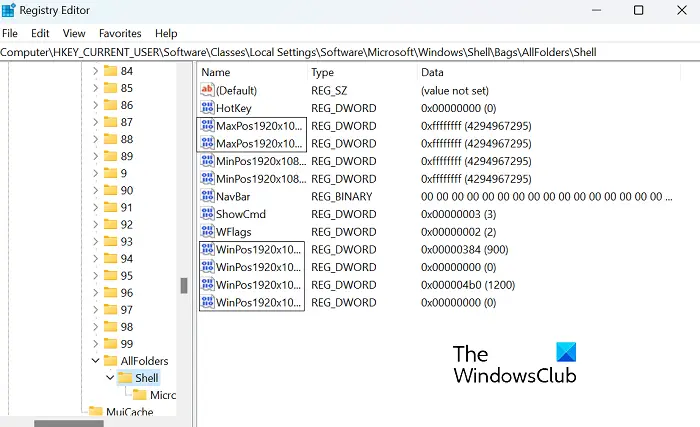Click the '0x00000002 (2)' data cell
Image resolution: width=700 pixels, height=427 pixels.
click(x=458, y=232)
